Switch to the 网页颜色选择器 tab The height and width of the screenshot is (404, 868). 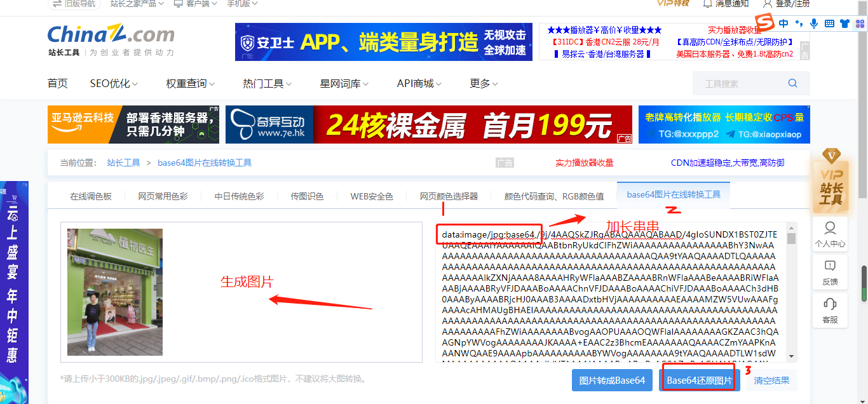[449, 196]
